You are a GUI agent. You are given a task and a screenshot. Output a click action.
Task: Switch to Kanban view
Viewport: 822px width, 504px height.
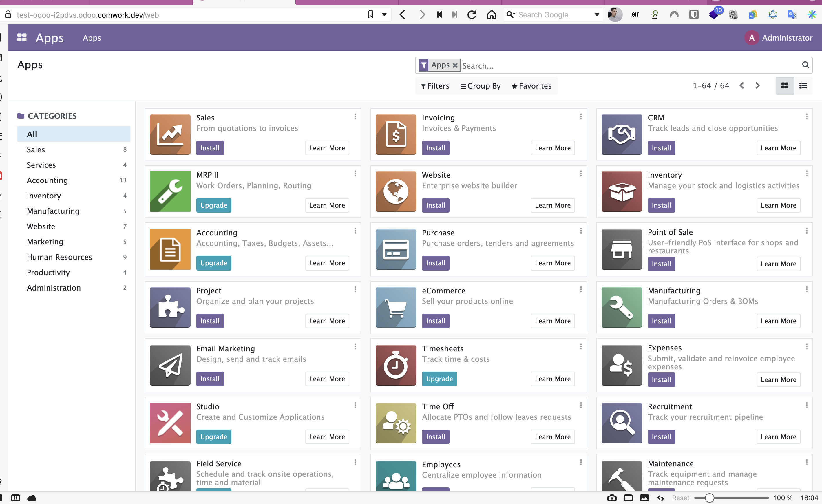pos(785,86)
